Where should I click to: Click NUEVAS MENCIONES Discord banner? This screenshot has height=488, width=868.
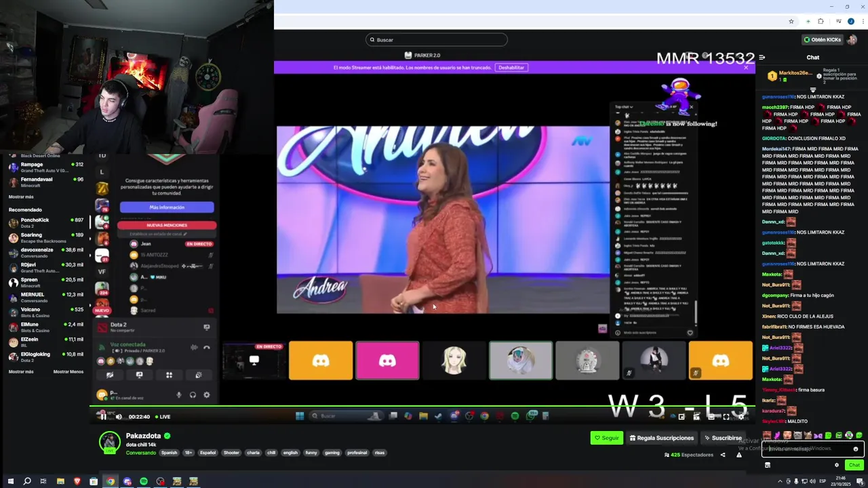tap(167, 225)
